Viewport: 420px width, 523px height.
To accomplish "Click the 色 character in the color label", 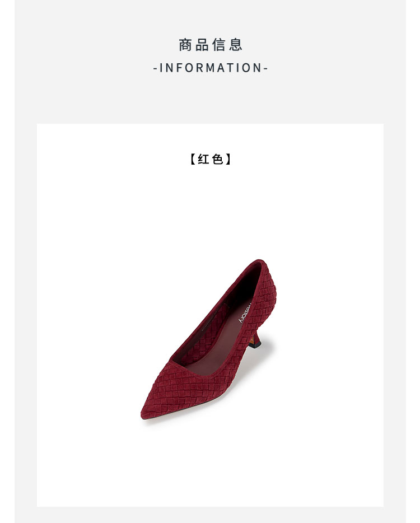I will point(217,159).
